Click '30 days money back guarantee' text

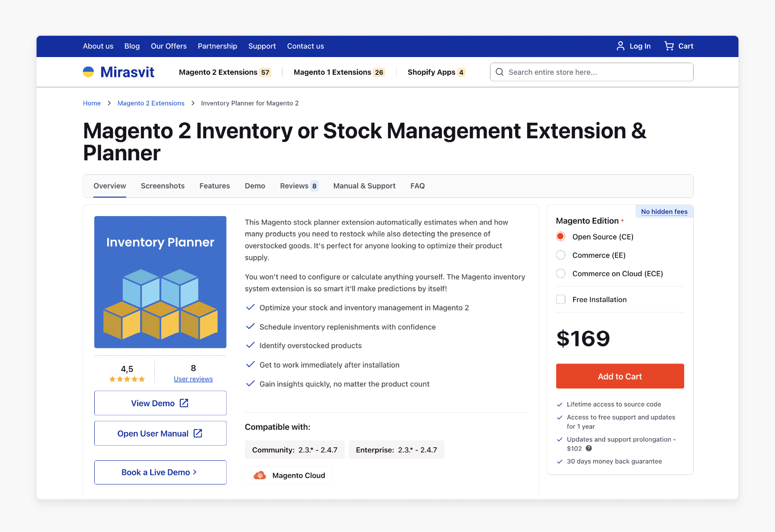614,462
